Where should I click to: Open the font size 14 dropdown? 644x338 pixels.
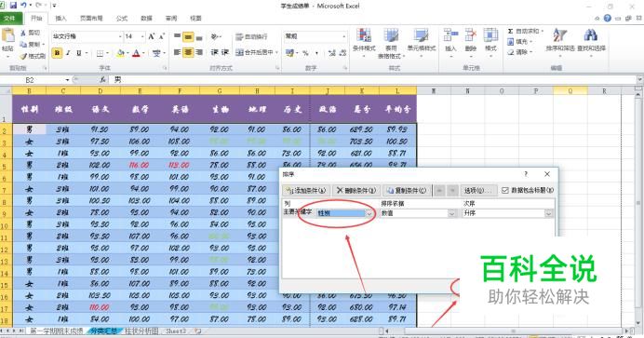(x=142, y=36)
